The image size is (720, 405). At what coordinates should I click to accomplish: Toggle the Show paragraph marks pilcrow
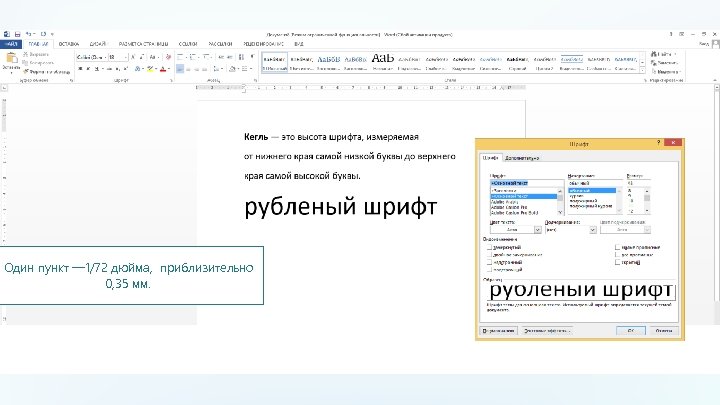tap(252, 57)
